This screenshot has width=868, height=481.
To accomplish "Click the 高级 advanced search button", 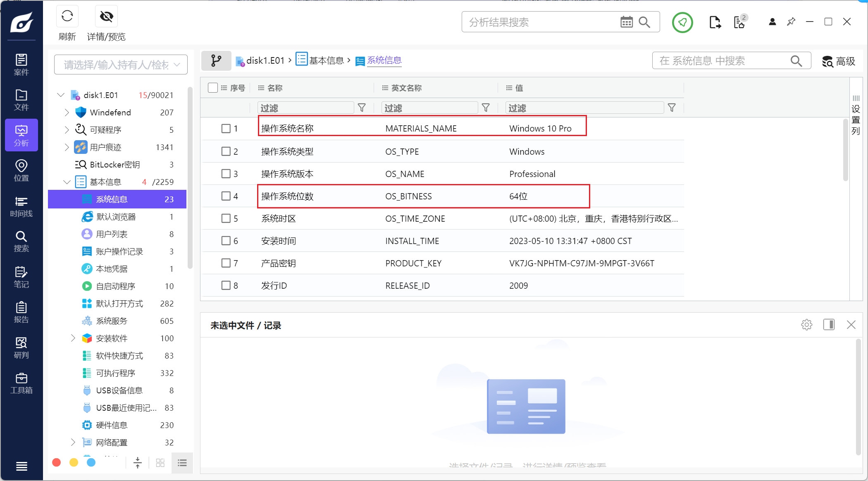I will click(x=838, y=61).
